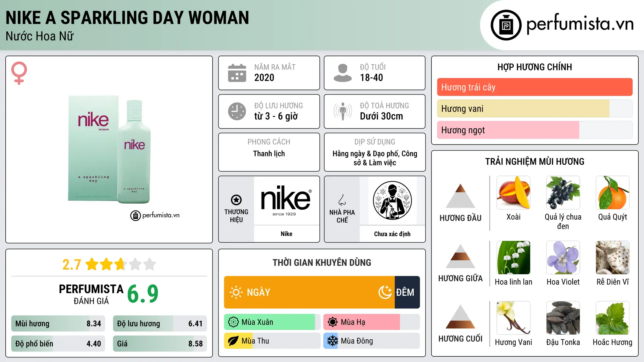Click the pink female gender symbol
This screenshot has height=362, width=644.
click(19, 73)
